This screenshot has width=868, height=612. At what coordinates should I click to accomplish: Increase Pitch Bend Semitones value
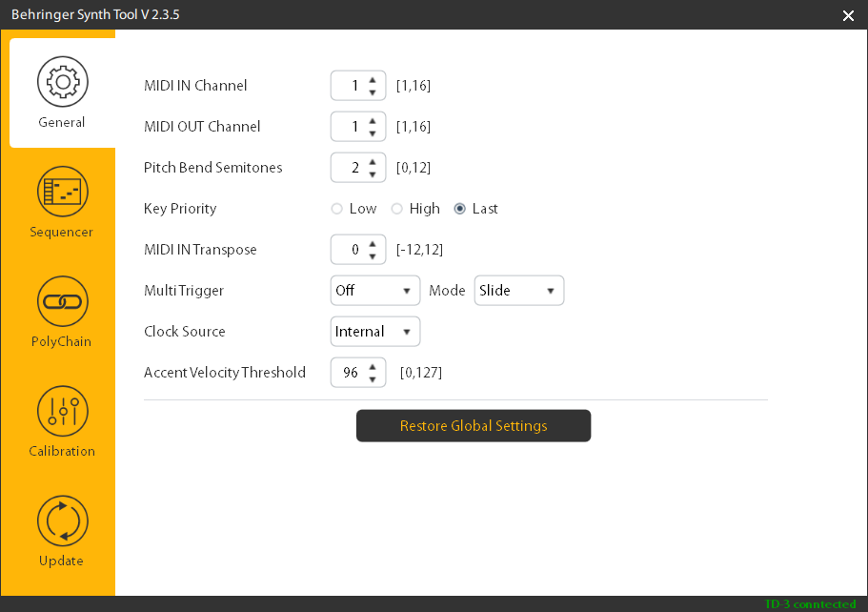tap(373, 161)
